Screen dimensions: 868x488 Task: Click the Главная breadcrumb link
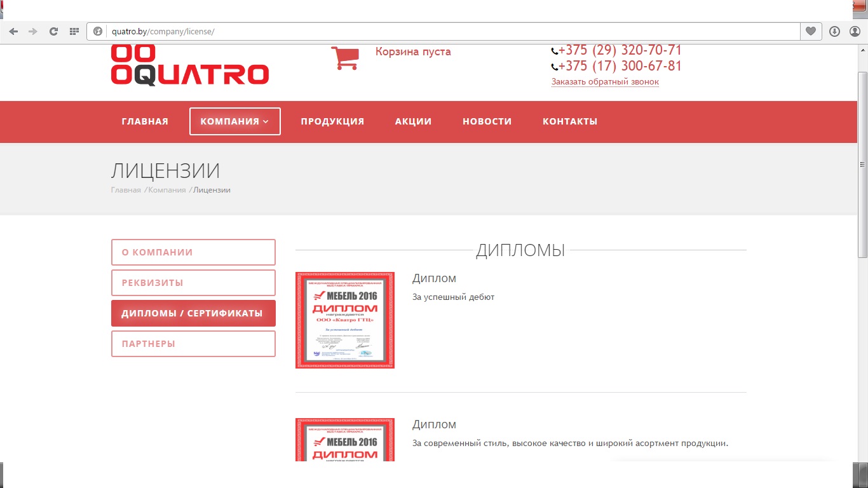click(126, 190)
